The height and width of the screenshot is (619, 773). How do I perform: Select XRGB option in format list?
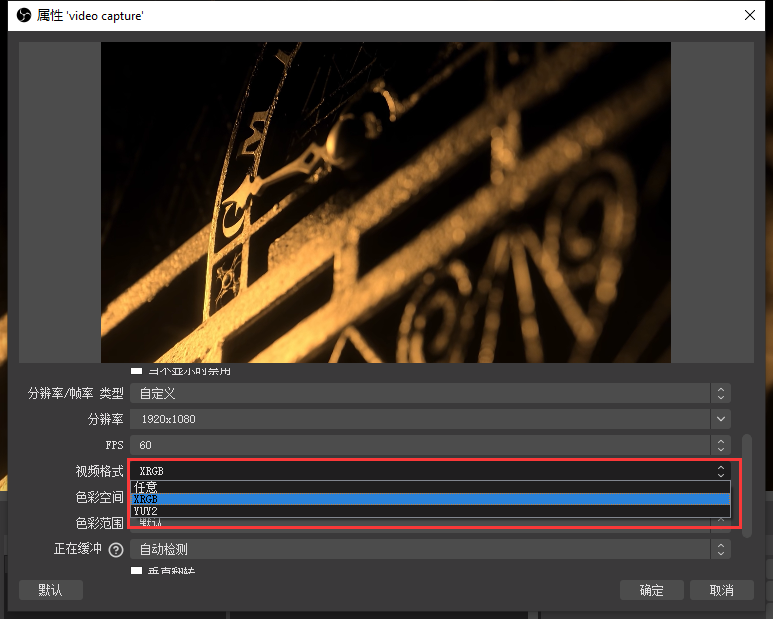[430, 499]
